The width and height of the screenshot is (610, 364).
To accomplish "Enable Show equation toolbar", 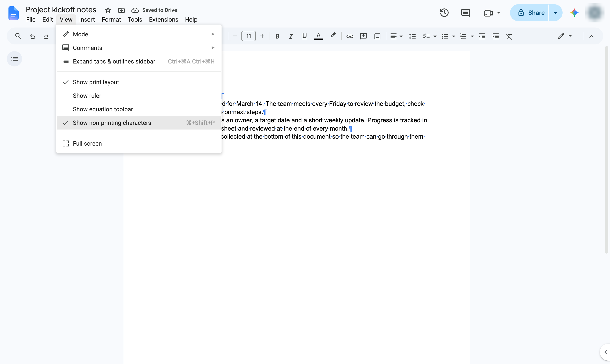I will [x=139, y=109].
